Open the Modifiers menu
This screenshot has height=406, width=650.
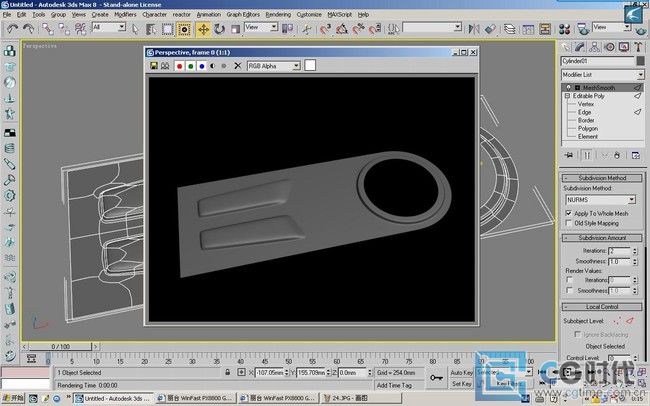coord(125,15)
